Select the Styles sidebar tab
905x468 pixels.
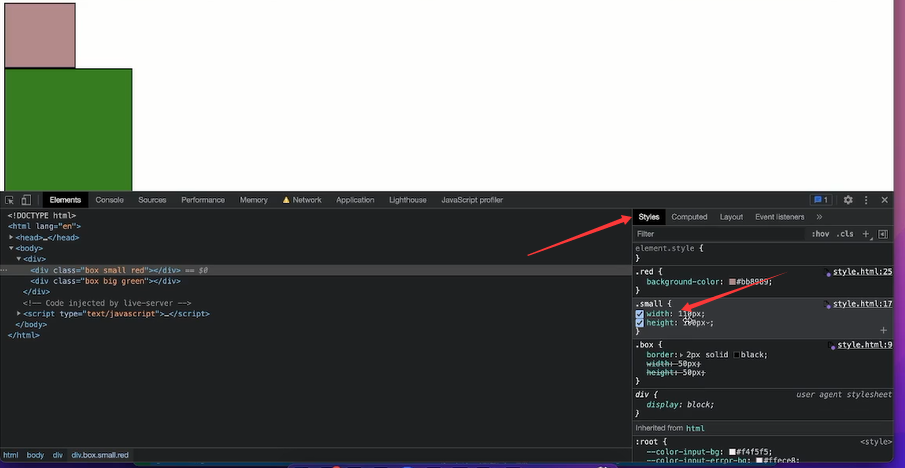click(649, 217)
